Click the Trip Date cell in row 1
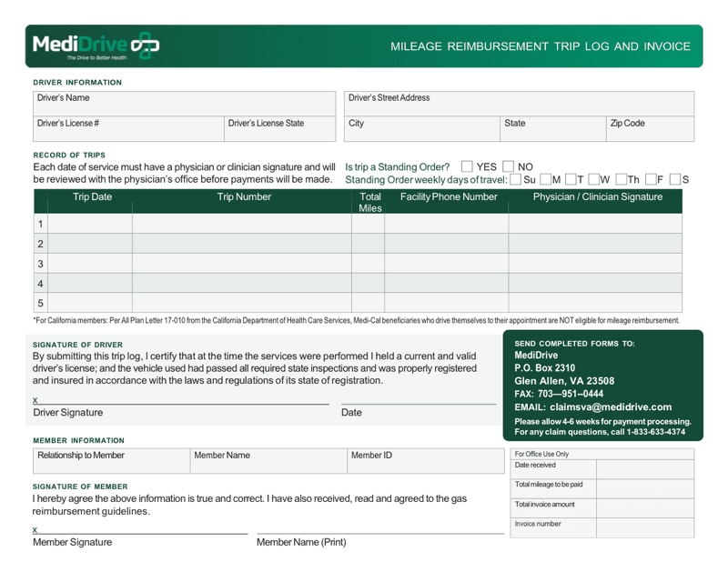Image resolution: width=728 pixels, height=562 pixels. click(x=88, y=224)
